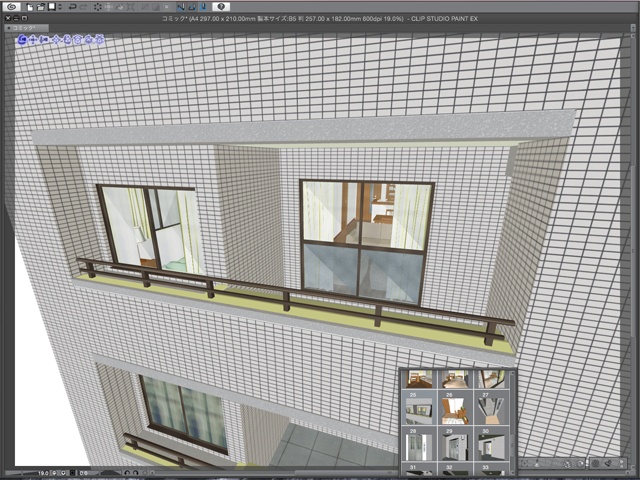
Task: Click focus-on-object icon in object launcher
Action: 525,464
